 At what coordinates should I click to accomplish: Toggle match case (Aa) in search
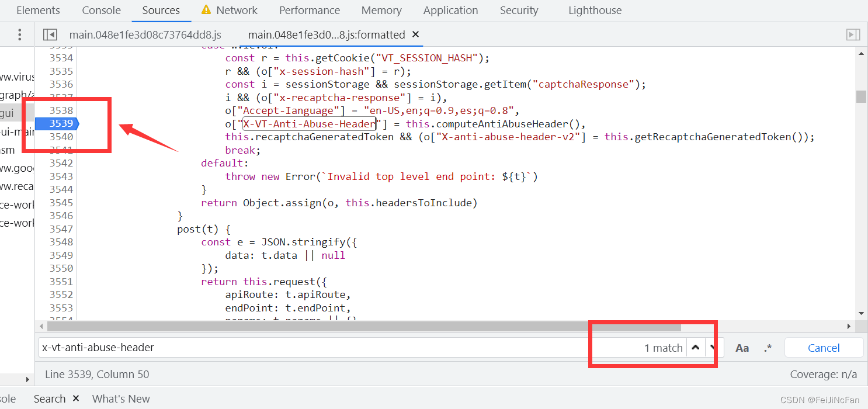click(x=742, y=348)
